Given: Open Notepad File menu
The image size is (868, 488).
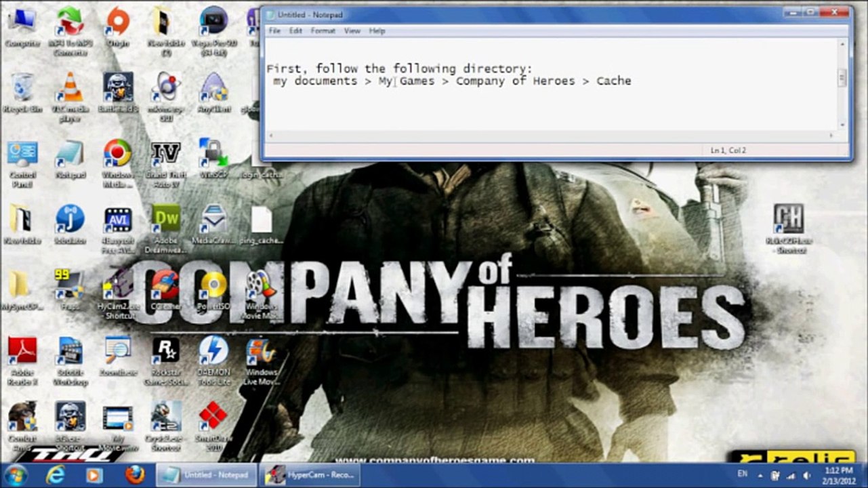Looking at the screenshot, I should [274, 31].
